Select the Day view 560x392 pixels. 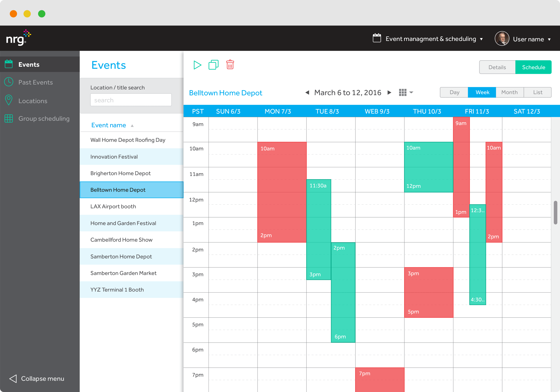pos(454,92)
